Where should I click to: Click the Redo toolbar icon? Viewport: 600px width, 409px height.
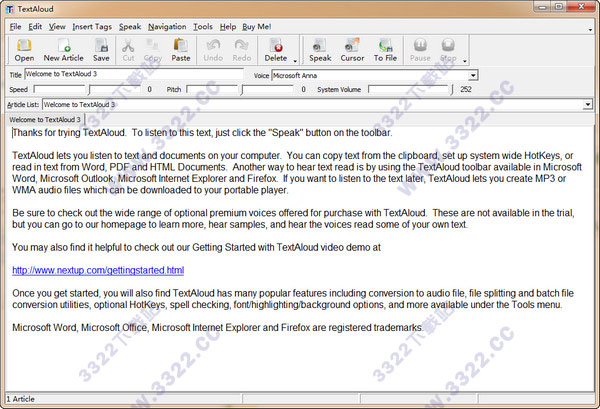(x=242, y=51)
